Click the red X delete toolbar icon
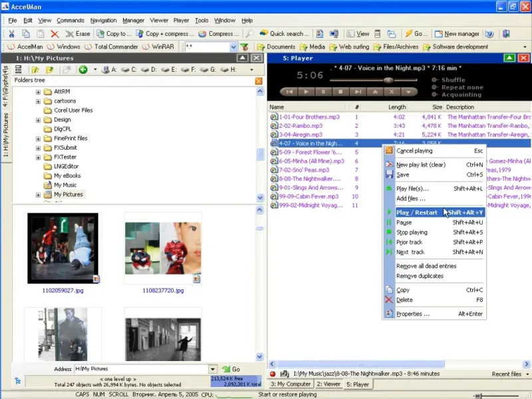The height and width of the screenshot is (399, 532). tap(55, 34)
